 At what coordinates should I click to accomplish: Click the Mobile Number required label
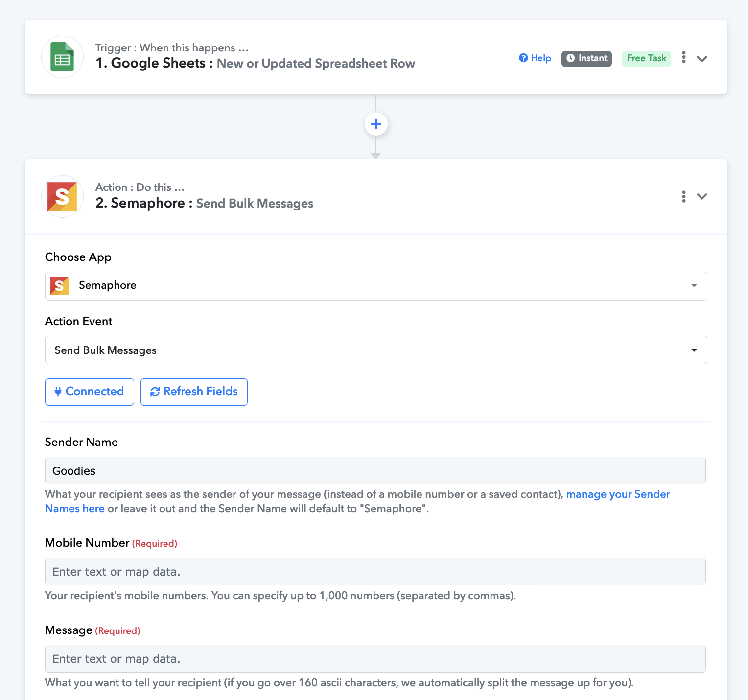click(111, 543)
